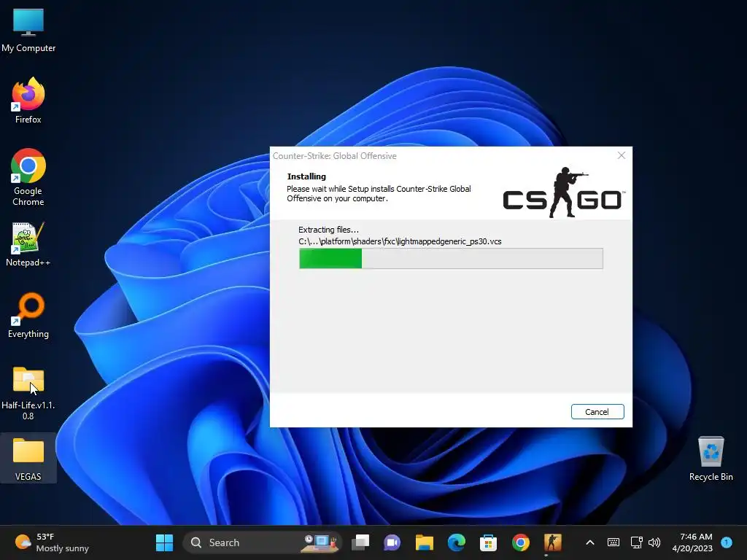Screen dimensions: 747x560
Task: Click the CS GO logo in installer
Action: pyautogui.click(x=564, y=192)
